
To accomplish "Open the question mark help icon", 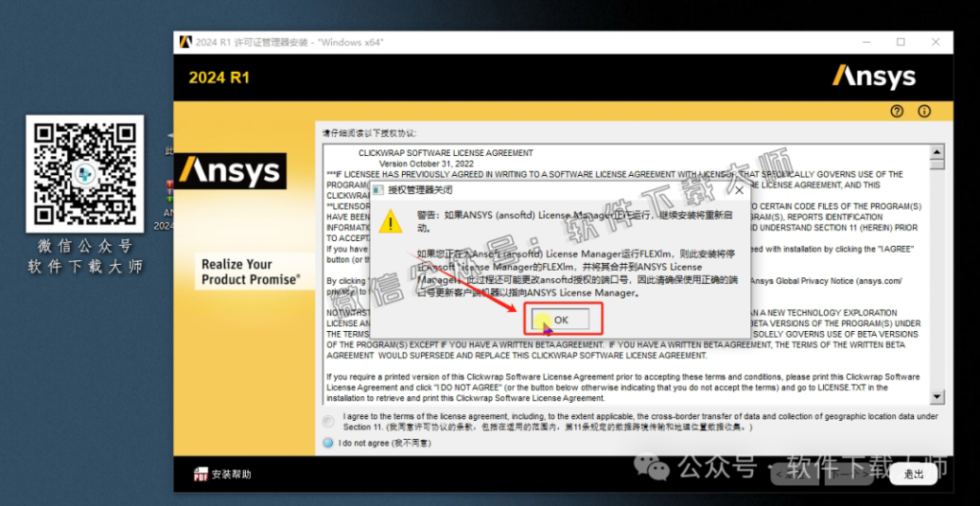I will (898, 111).
